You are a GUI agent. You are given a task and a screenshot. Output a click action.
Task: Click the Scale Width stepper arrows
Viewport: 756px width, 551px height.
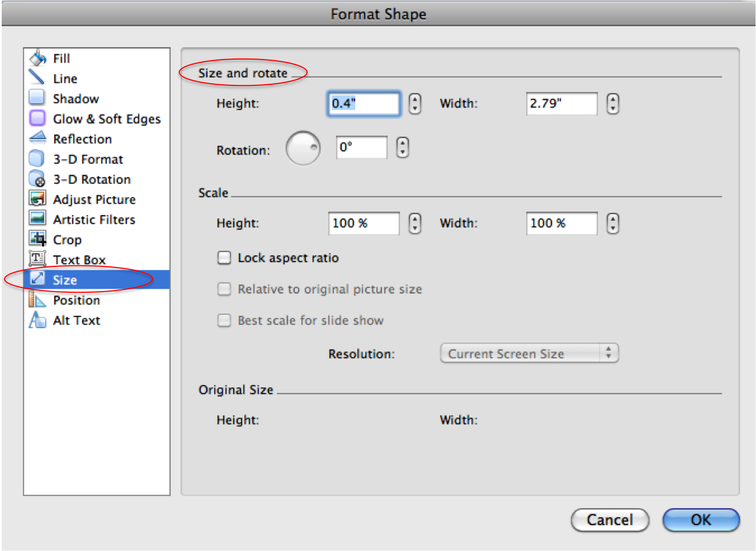pos(613,223)
